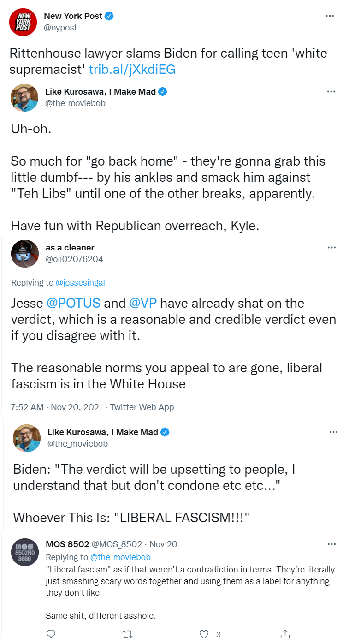
Task: Click the MOS 8502 profile avatar
Action: pos(25,552)
